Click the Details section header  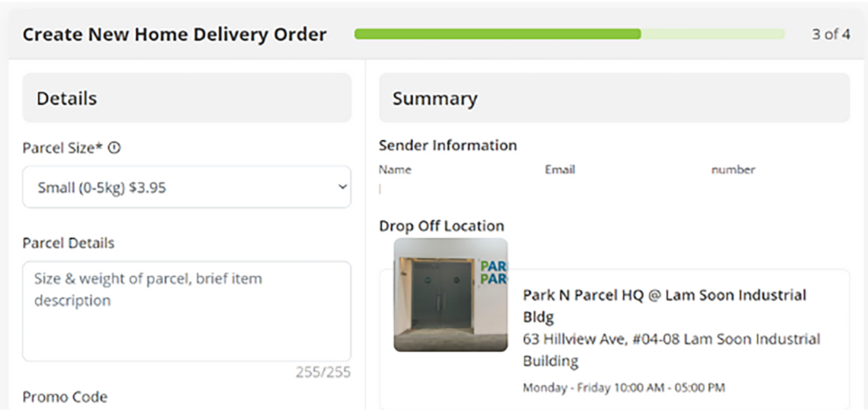click(x=67, y=98)
